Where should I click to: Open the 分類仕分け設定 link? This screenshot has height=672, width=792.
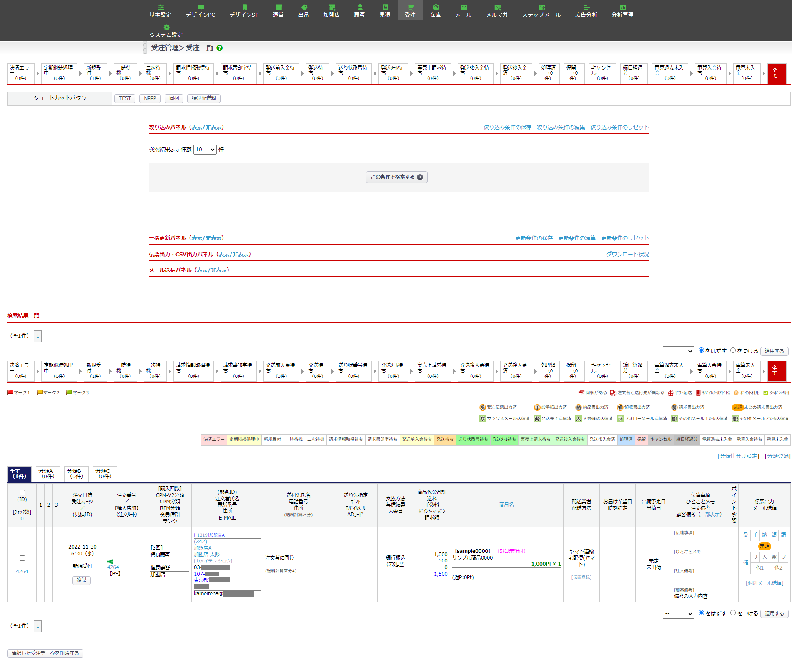(738, 456)
